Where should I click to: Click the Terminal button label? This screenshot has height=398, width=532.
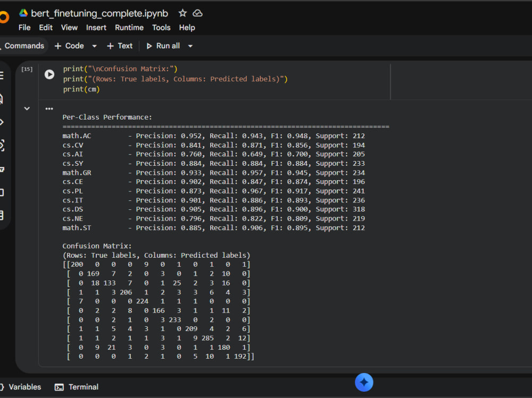pyautogui.click(x=84, y=387)
